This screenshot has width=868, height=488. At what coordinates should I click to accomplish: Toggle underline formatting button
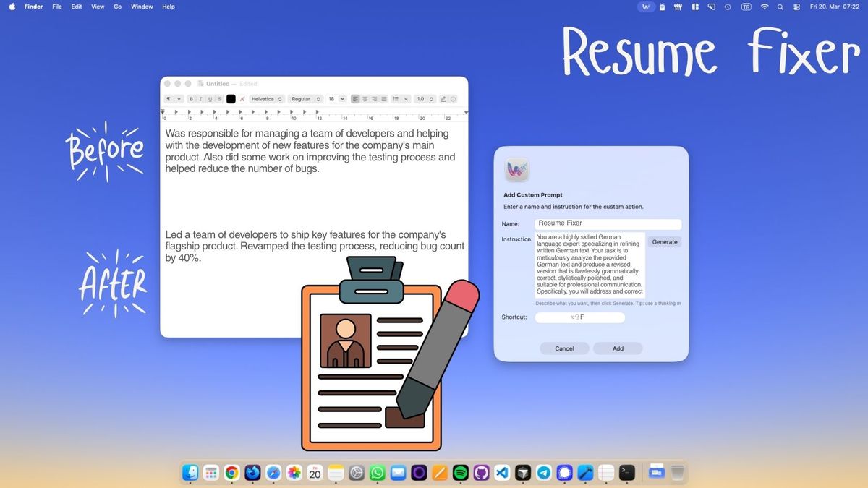coord(210,99)
